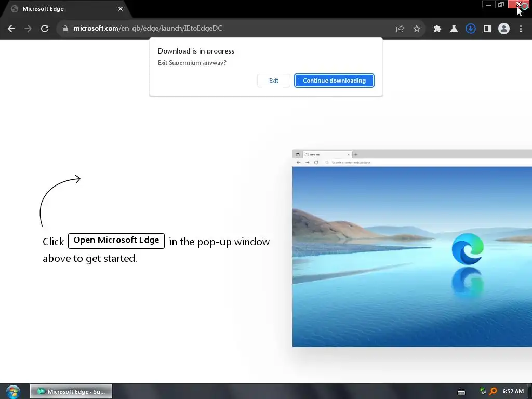532x399 pixels.
Task: Select Microsoft Edge taskbar window button
Action: [x=71, y=392]
